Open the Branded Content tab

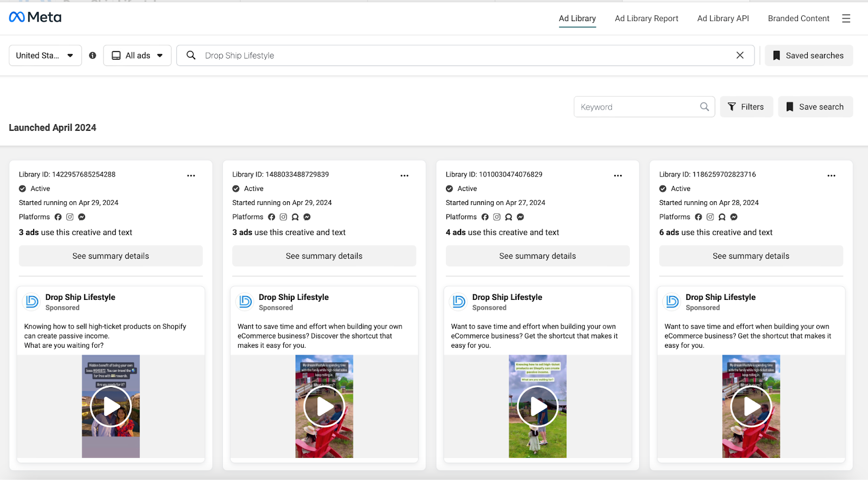tap(799, 18)
